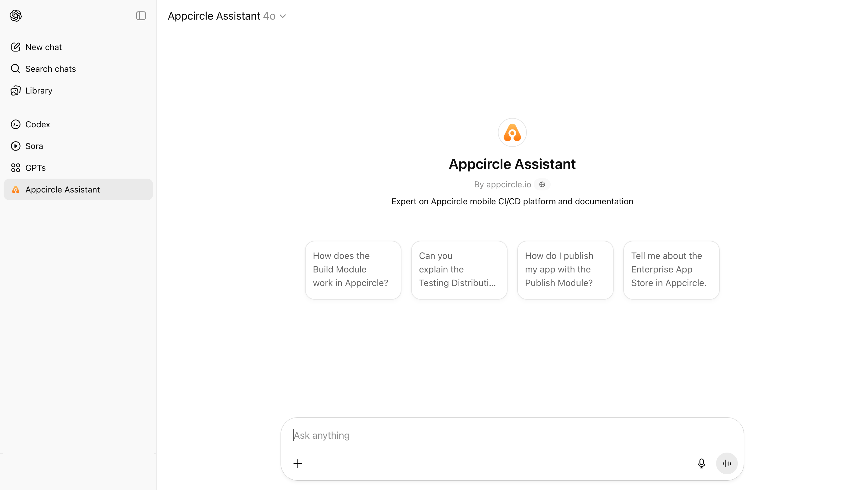This screenshot has height=490, width=868.
Task: Click the plus attachment icon
Action: point(298,463)
